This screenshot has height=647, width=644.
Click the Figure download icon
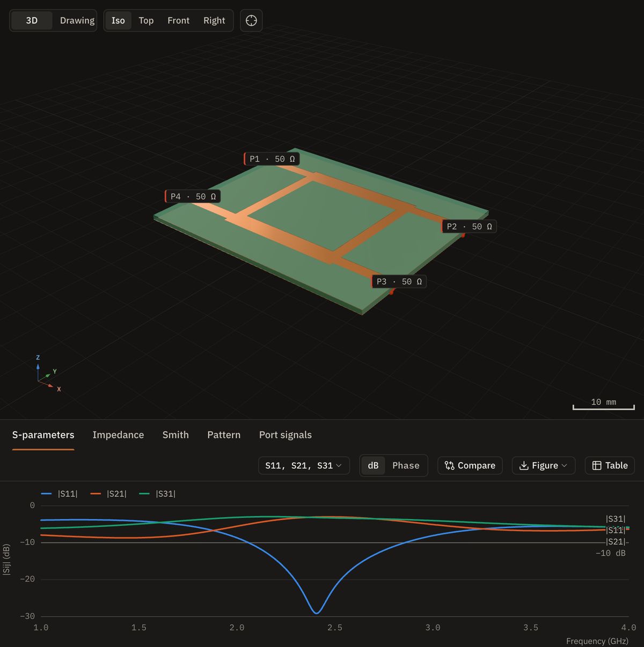[x=524, y=466]
